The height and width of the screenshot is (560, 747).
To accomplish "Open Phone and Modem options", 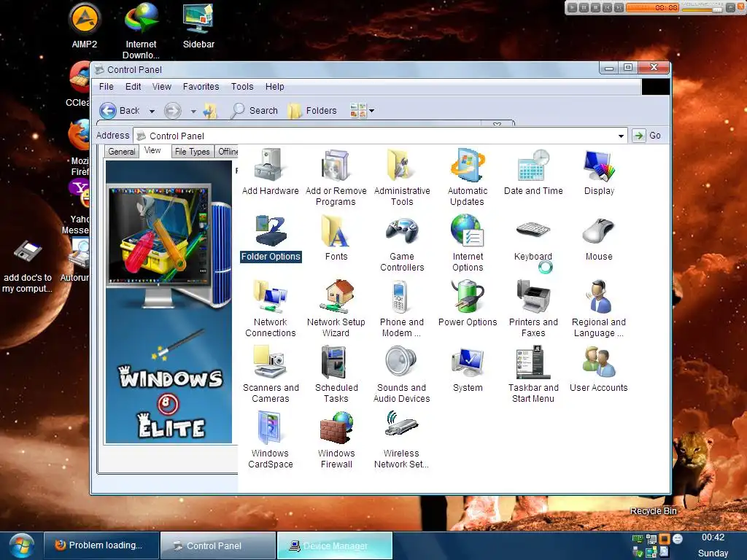I will (x=402, y=308).
